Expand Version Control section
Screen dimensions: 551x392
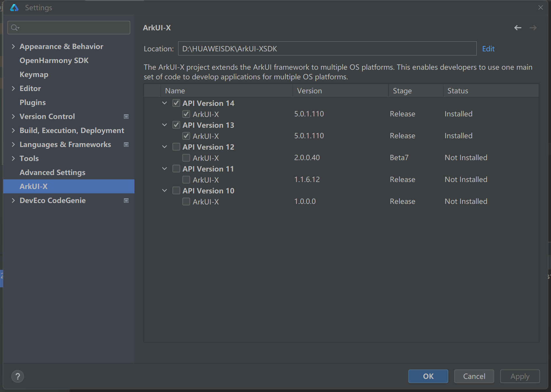click(x=13, y=116)
